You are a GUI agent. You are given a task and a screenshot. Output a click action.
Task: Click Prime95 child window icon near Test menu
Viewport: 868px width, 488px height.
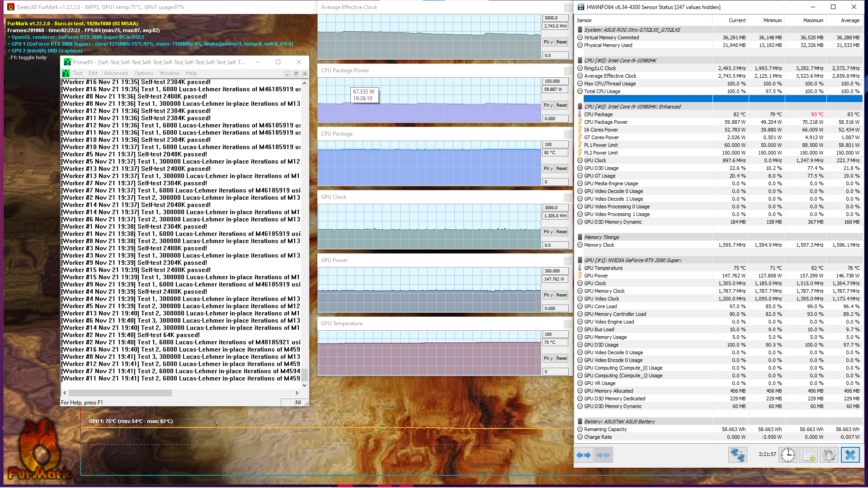pos(66,73)
